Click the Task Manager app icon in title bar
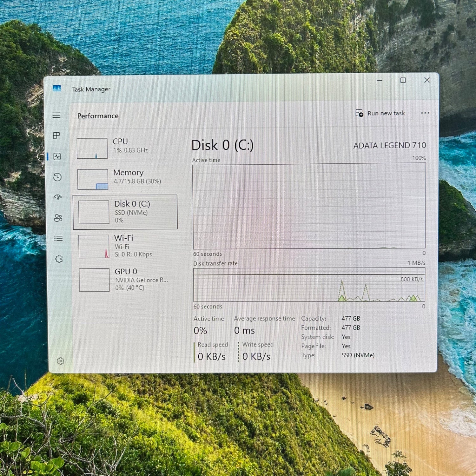The width and height of the screenshot is (476, 476). 57,89
